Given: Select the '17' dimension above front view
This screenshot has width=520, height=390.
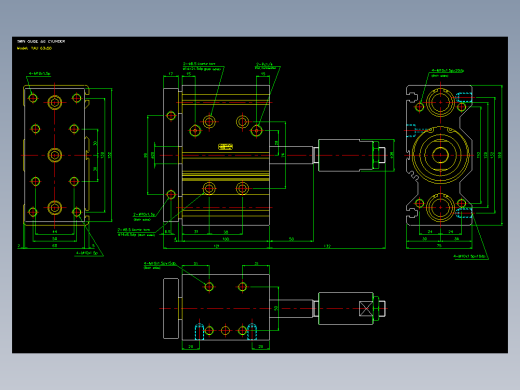Looking at the screenshot, I should pyautogui.click(x=171, y=73).
